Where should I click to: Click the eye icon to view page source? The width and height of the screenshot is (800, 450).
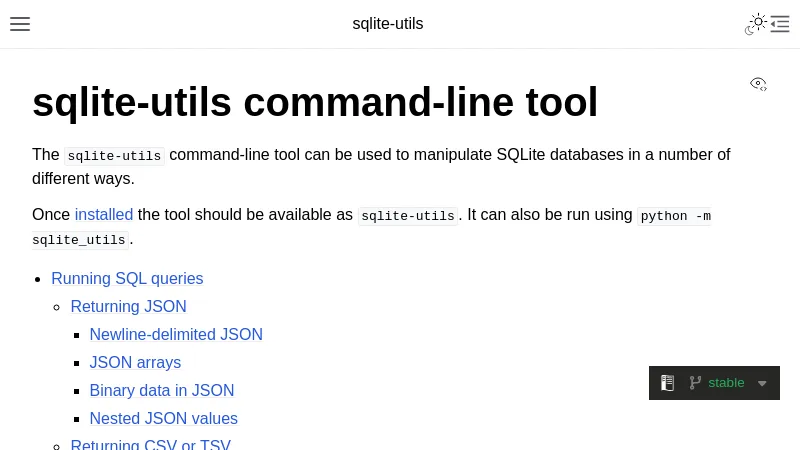tap(758, 84)
